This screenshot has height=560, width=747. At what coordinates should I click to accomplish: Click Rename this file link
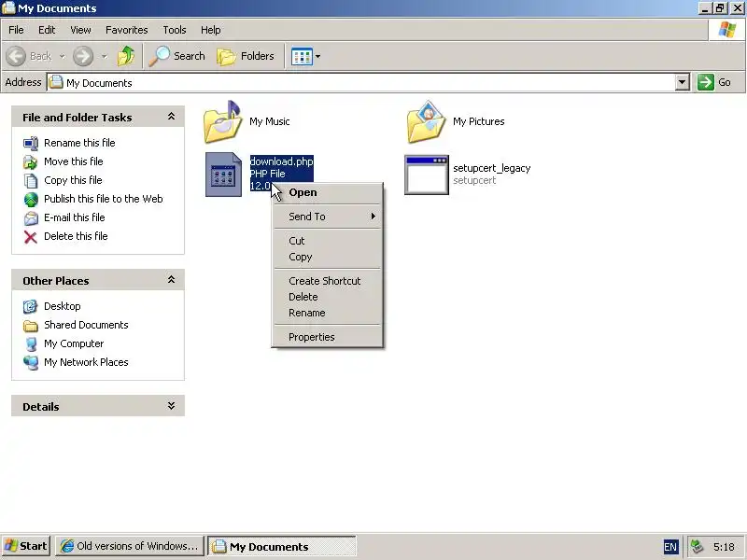(79, 143)
